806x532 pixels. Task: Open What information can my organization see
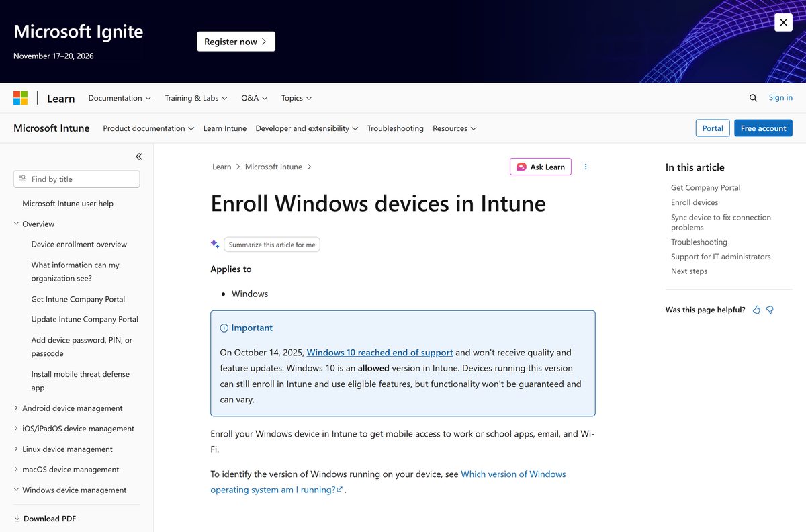pos(75,271)
